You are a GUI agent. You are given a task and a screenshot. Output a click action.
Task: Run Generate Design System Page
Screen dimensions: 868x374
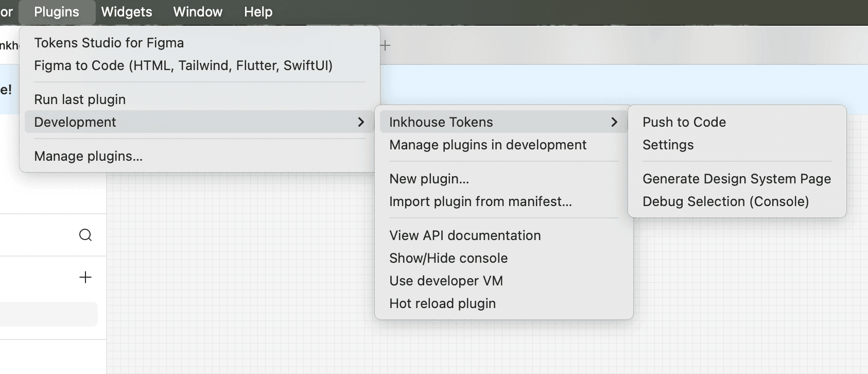tap(737, 179)
